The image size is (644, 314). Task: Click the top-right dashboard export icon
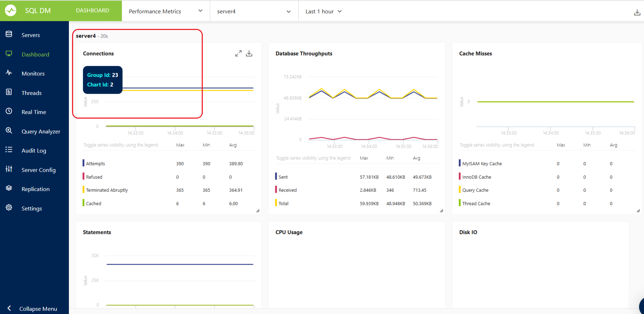[x=637, y=13]
